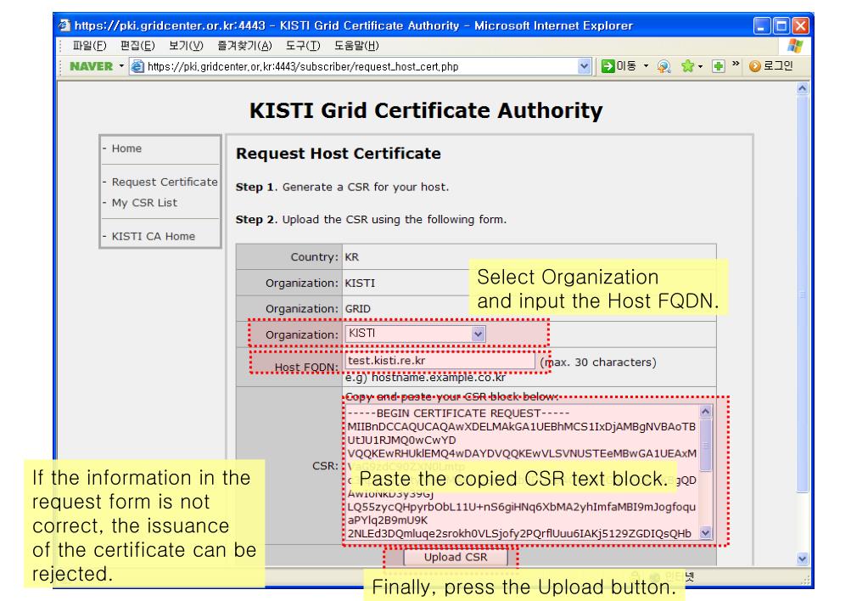
Task: Click the 이동 go button
Action: click(x=619, y=66)
